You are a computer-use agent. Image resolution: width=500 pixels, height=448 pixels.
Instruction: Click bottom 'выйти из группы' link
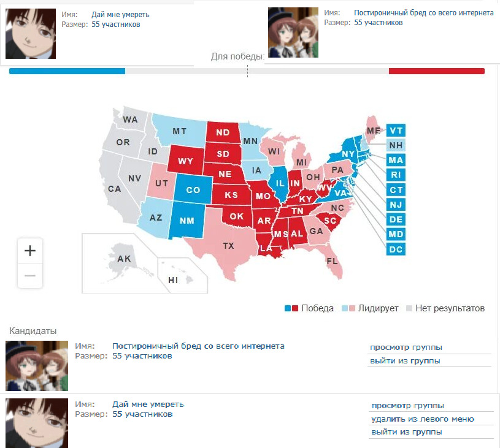pos(406,432)
